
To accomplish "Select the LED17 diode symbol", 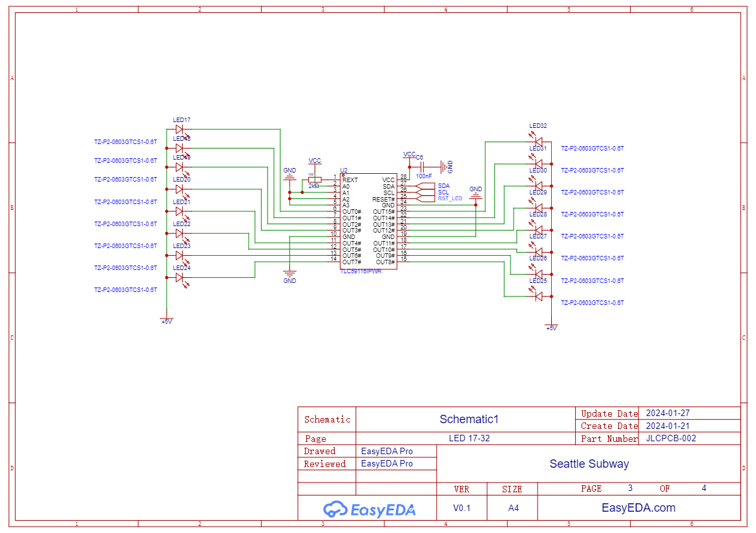I will 180,129.
